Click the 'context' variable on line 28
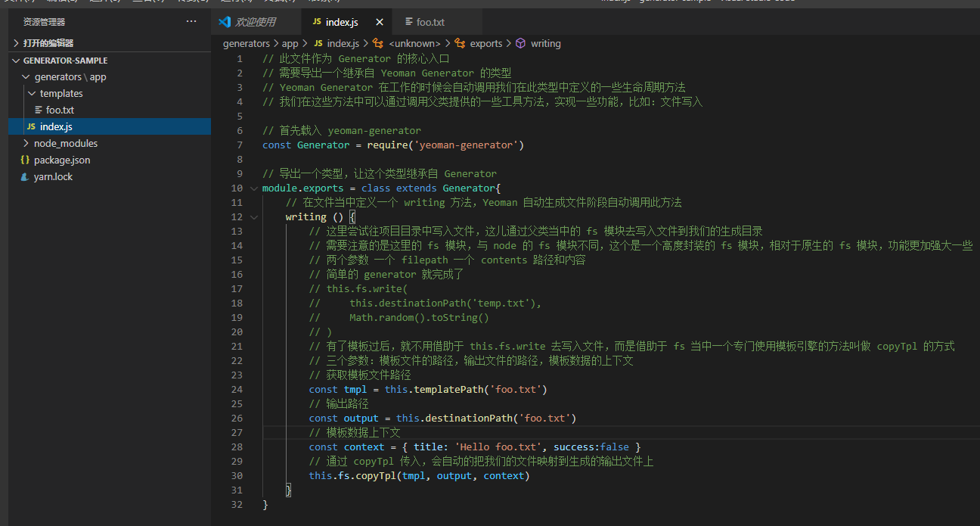The height and width of the screenshot is (526, 980). click(x=364, y=447)
